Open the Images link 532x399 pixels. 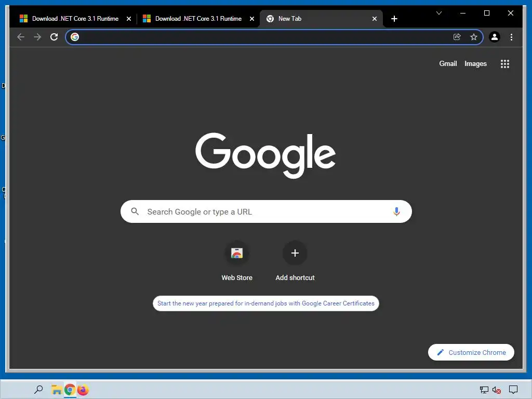click(x=475, y=64)
